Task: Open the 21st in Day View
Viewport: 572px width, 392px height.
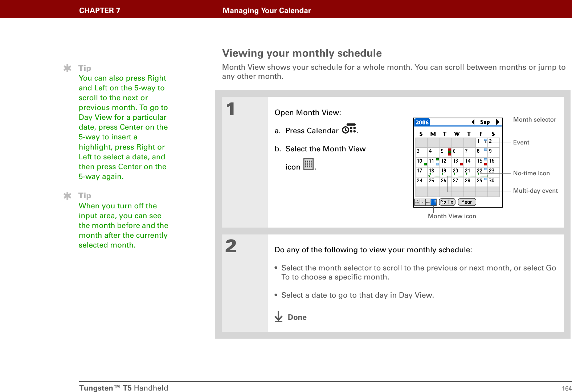Action: coord(470,172)
